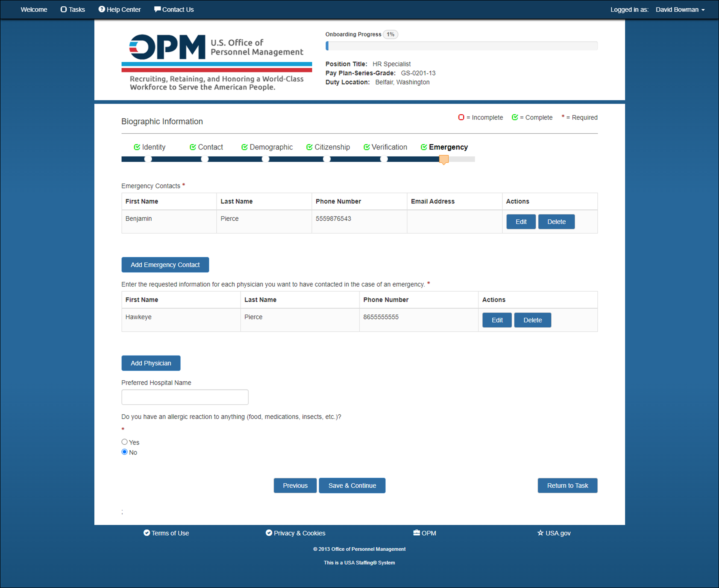Click the Demographic step green check icon

click(x=244, y=147)
